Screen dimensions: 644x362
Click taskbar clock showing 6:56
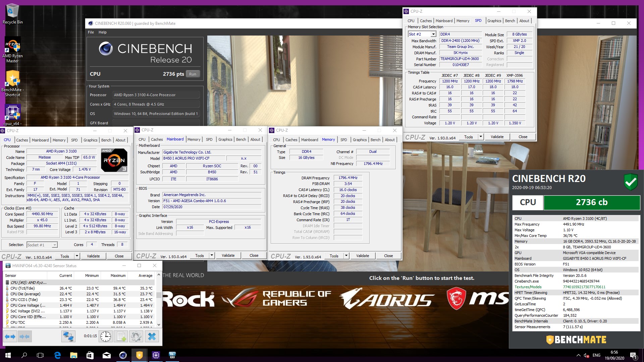[x=614, y=355]
